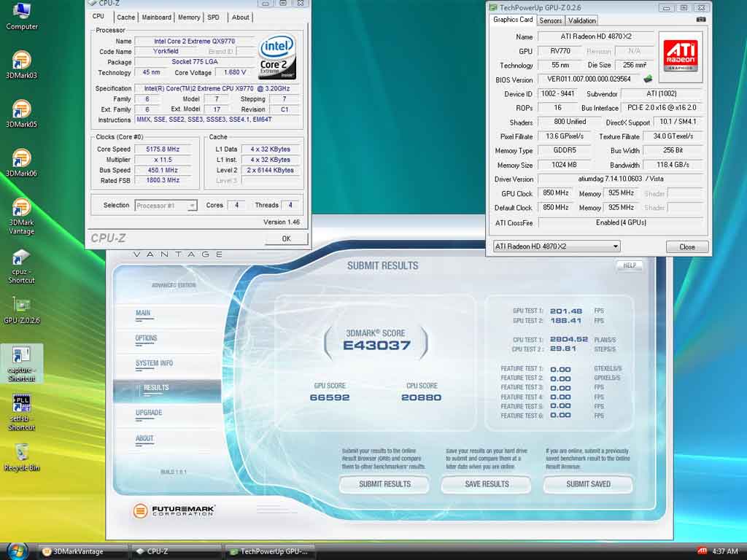Open the About tab in CPU-Z
The image size is (747, 560).
click(241, 17)
